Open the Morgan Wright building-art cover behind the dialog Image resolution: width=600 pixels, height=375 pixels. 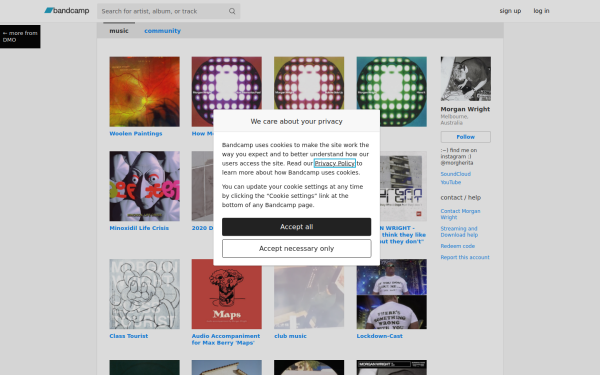[403, 186]
